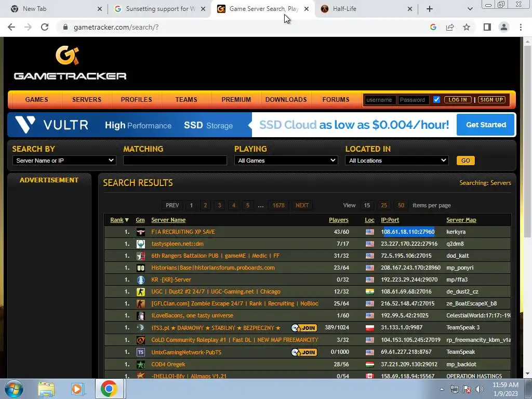Click the game icon for GFLClan Zombie Escape
The height and width of the screenshot is (399, 532).
[x=140, y=303]
